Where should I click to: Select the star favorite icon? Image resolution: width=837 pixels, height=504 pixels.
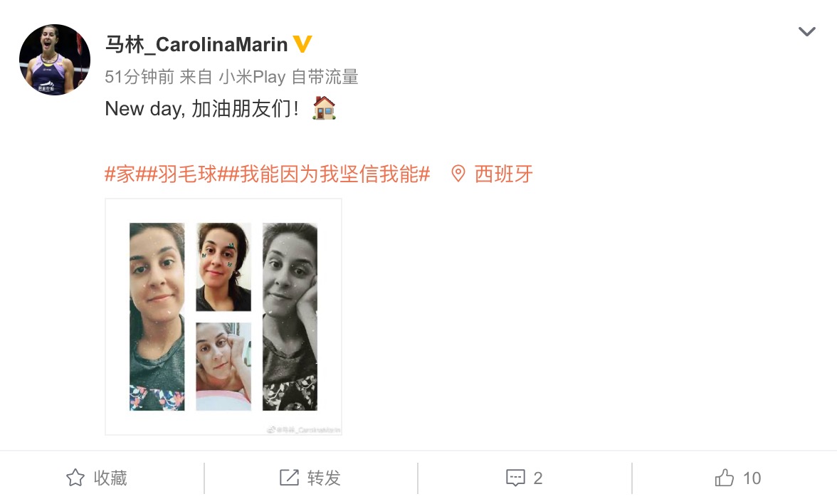[75, 478]
